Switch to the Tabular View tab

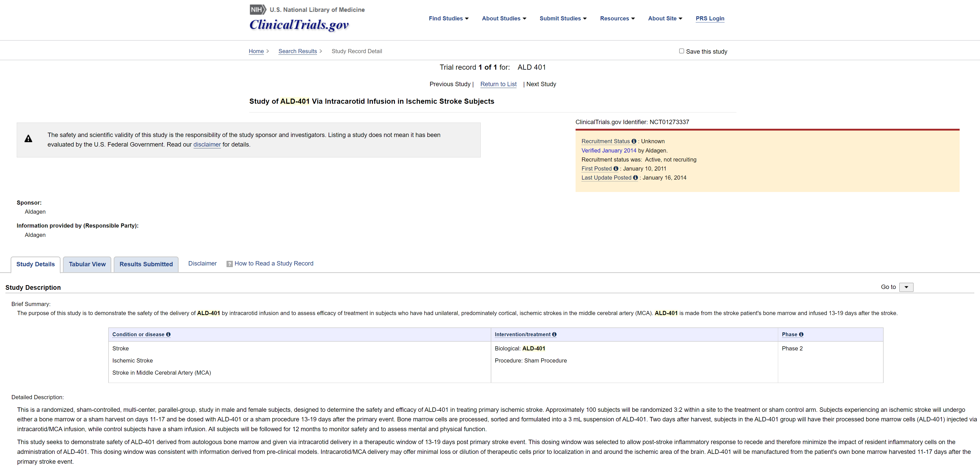(87, 264)
